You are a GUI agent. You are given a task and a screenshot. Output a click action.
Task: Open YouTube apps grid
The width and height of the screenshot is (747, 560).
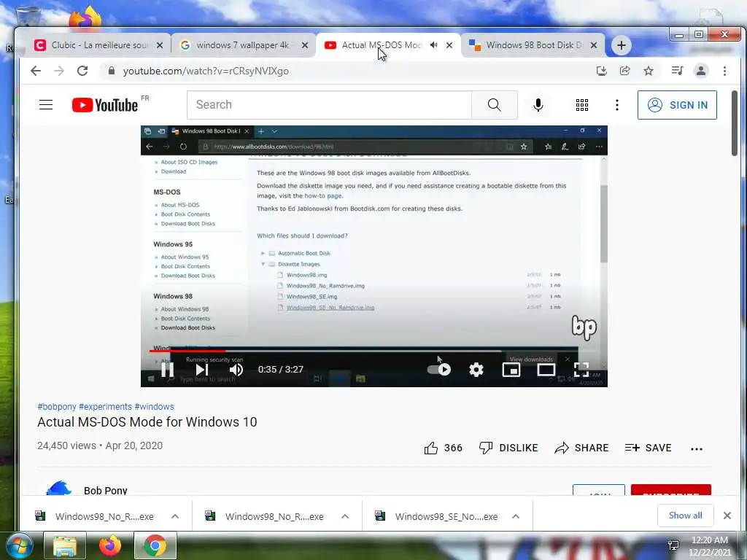(x=581, y=105)
